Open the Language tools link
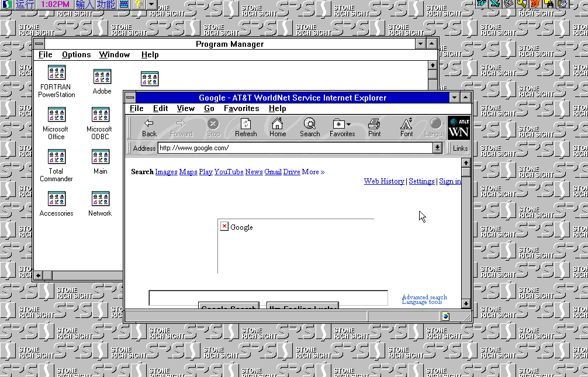Screen dimensions: 588x377 click(422, 302)
